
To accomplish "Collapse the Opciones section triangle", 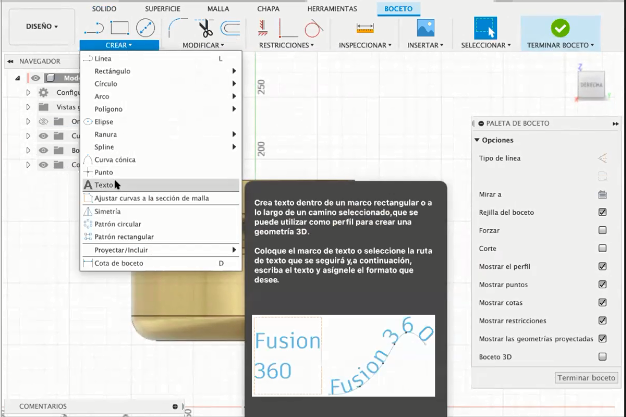I will click(x=477, y=140).
